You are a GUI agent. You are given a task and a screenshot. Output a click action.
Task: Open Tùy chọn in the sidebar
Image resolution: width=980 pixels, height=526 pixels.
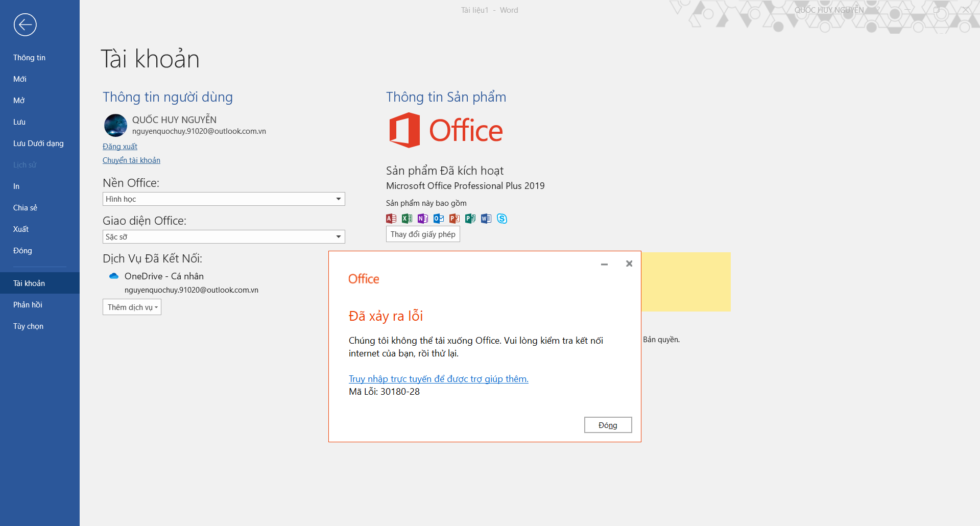pyautogui.click(x=40, y=326)
